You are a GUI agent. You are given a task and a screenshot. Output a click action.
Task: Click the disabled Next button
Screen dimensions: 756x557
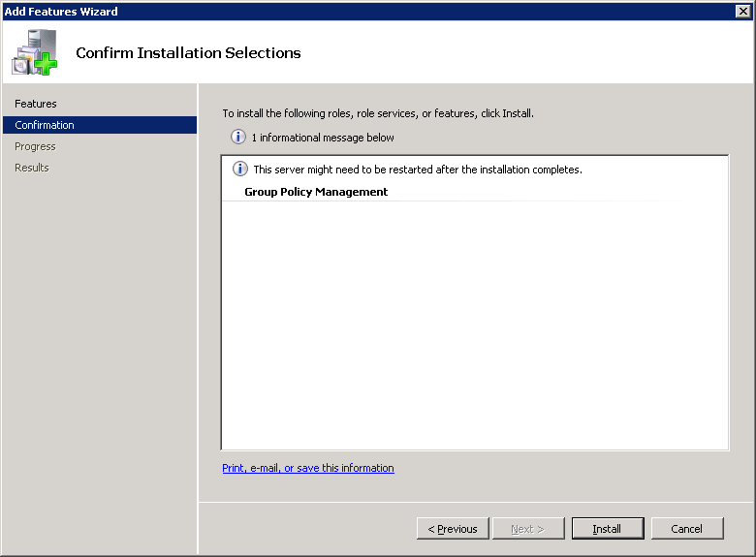[x=528, y=529]
